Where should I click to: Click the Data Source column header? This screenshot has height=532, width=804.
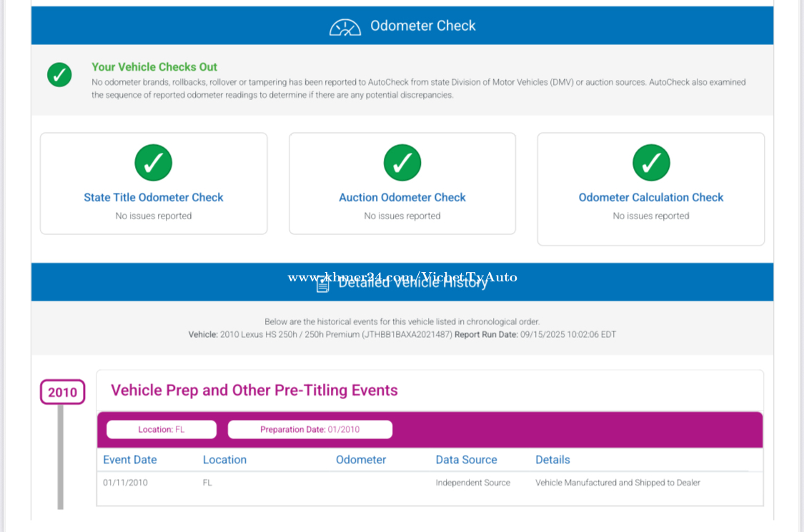click(466, 460)
